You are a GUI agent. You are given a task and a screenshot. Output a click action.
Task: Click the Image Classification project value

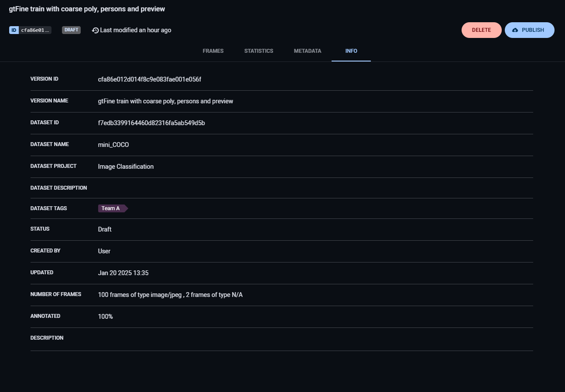click(126, 166)
